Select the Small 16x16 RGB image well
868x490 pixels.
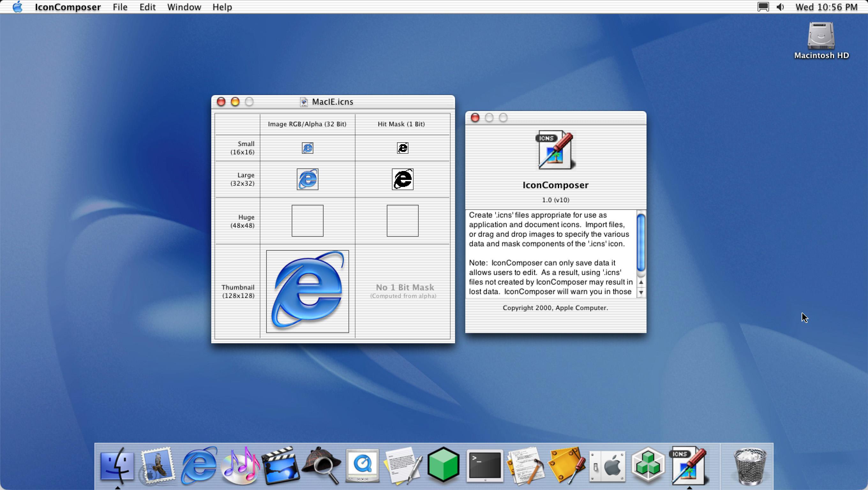click(308, 148)
